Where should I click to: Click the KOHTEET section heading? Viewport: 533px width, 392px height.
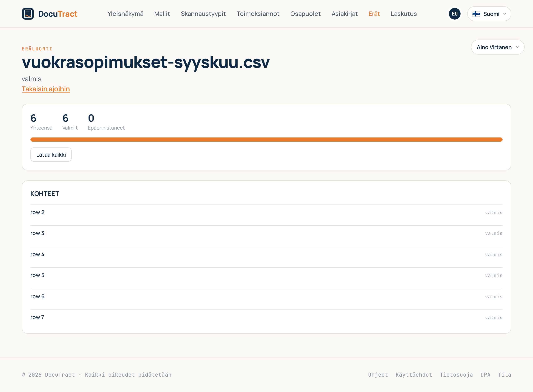[45, 194]
